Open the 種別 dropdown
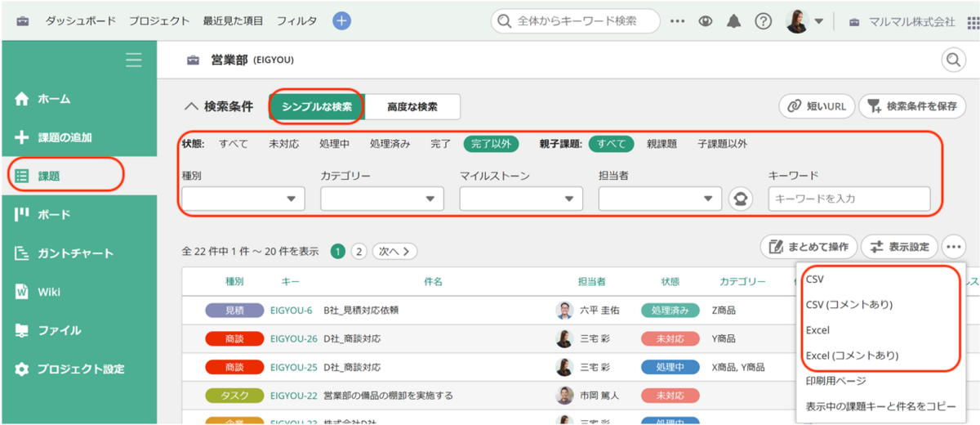Image resolution: width=980 pixels, height=425 pixels. click(243, 199)
